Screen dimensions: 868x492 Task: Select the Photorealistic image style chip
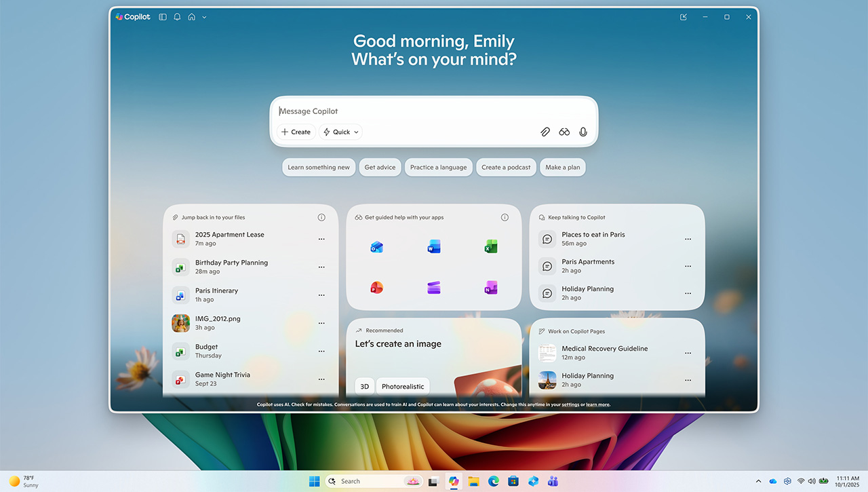pyautogui.click(x=403, y=386)
